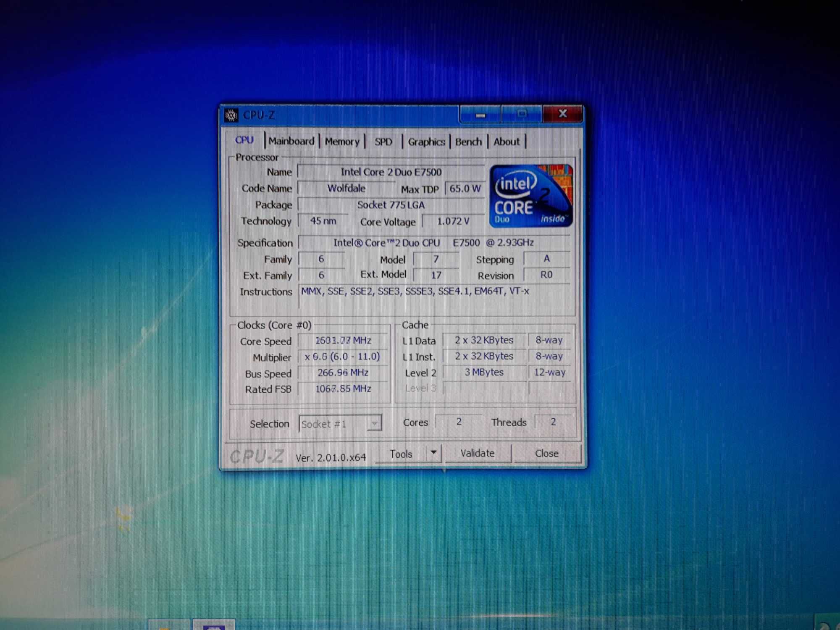Image resolution: width=840 pixels, height=630 pixels.
Task: Click the Revision value R0
Action: [x=547, y=275]
